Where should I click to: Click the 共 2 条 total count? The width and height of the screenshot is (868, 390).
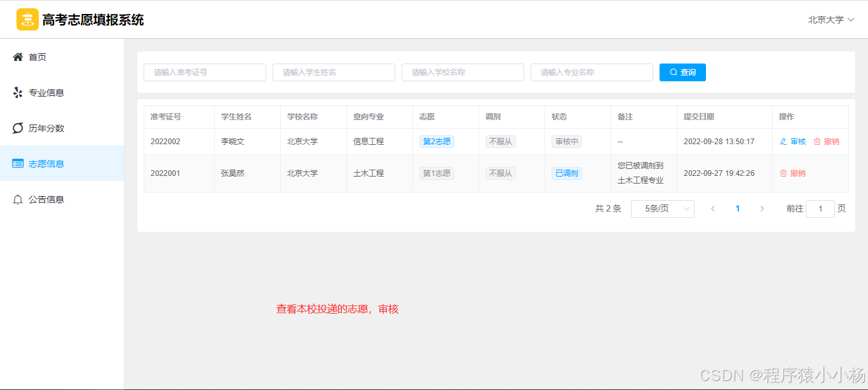pyautogui.click(x=608, y=209)
